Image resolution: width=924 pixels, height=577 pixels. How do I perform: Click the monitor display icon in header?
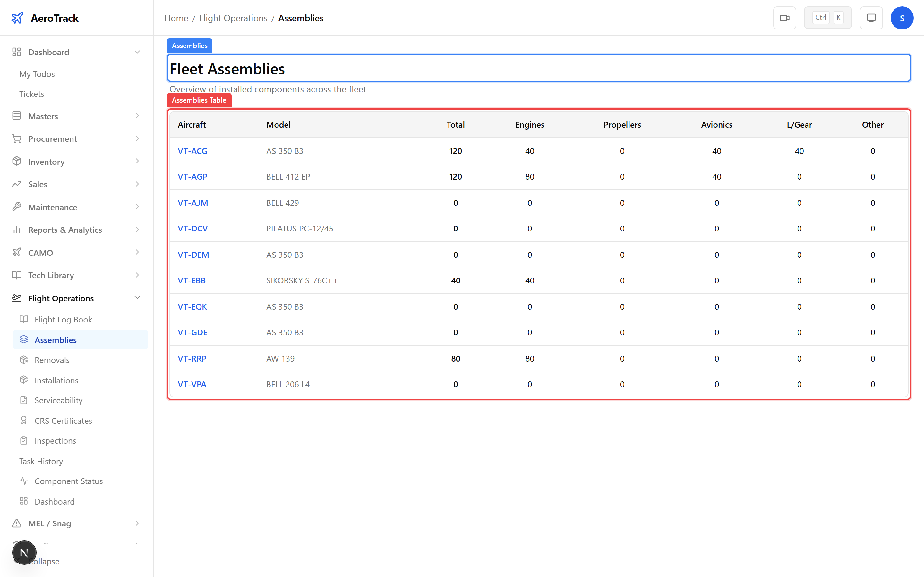click(871, 18)
